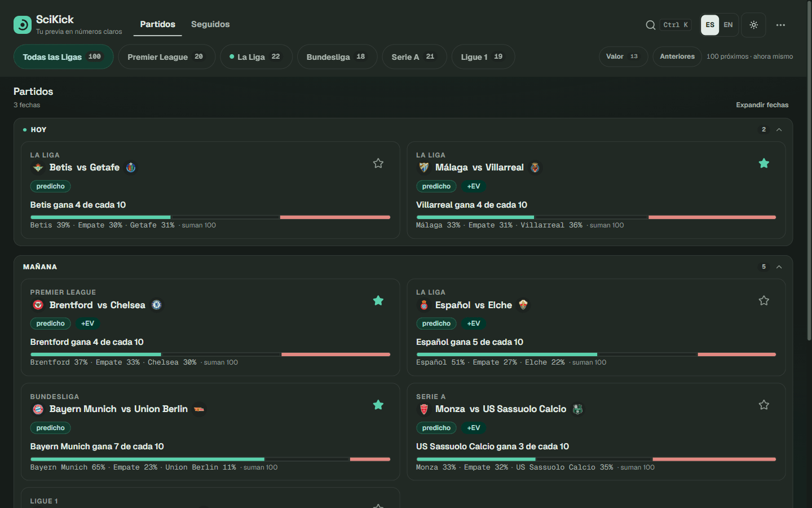This screenshot has height=508, width=812.
Task: Click the Málaga team crest
Action: (424, 168)
